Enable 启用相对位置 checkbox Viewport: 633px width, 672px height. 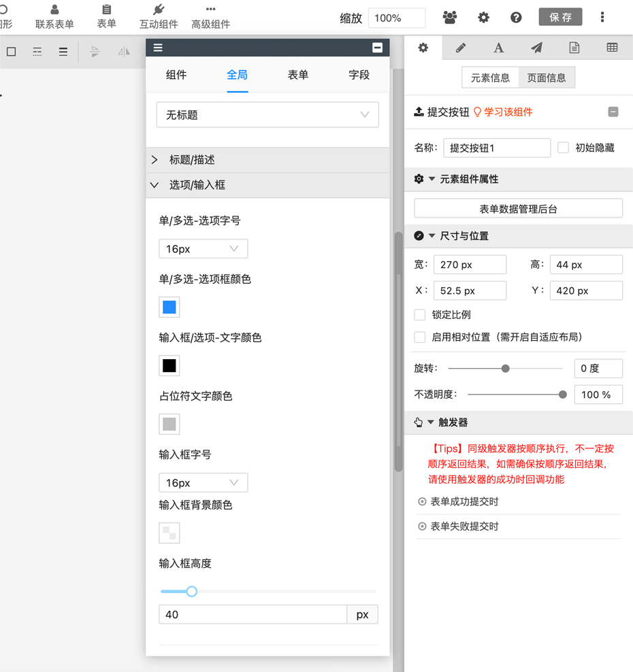tap(420, 337)
